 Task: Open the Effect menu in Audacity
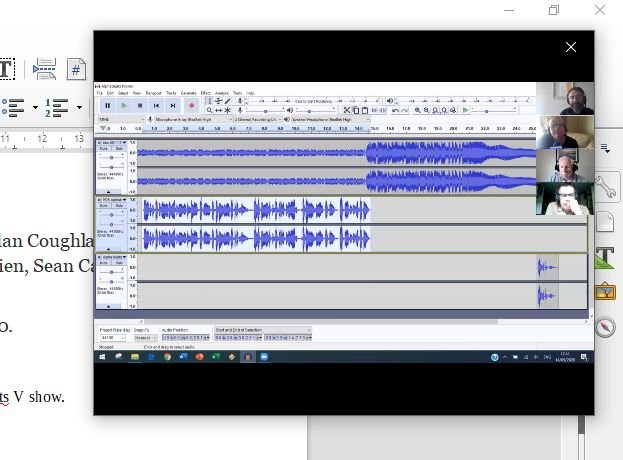(x=205, y=93)
